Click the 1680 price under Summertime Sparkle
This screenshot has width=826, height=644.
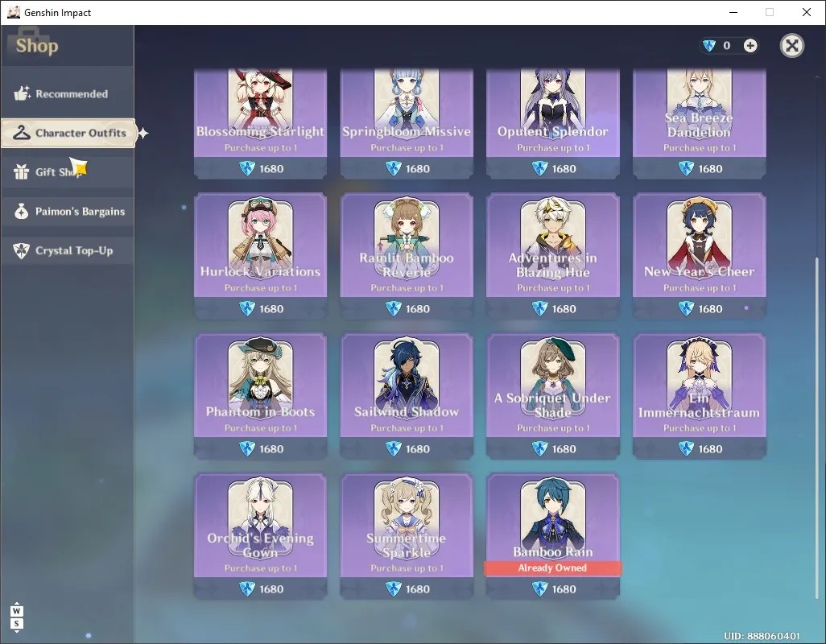407,588
